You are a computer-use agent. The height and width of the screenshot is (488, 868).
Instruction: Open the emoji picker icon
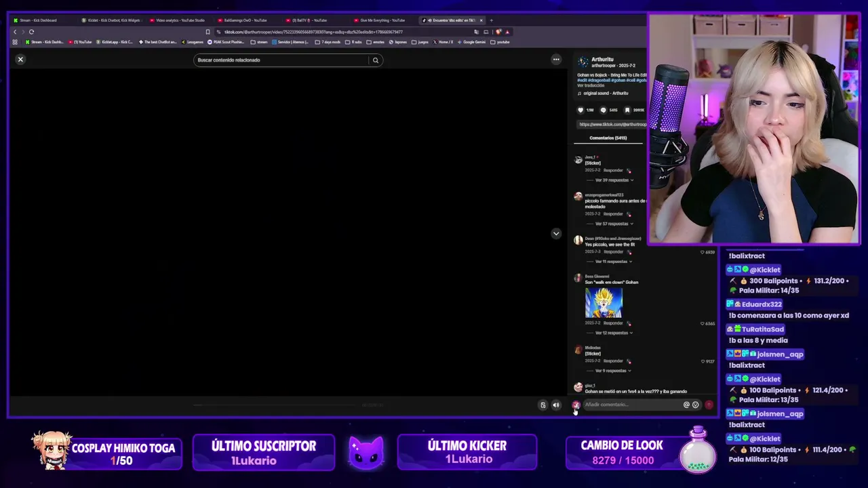tap(695, 405)
